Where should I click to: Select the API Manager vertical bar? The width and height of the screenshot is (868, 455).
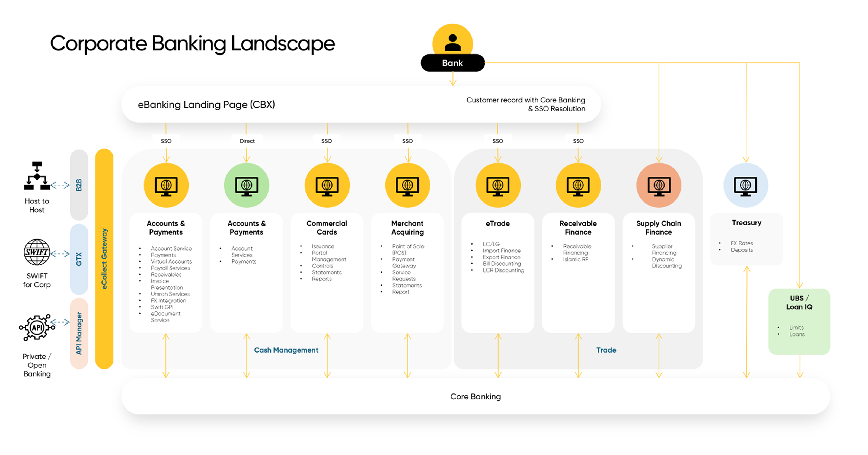point(79,333)
